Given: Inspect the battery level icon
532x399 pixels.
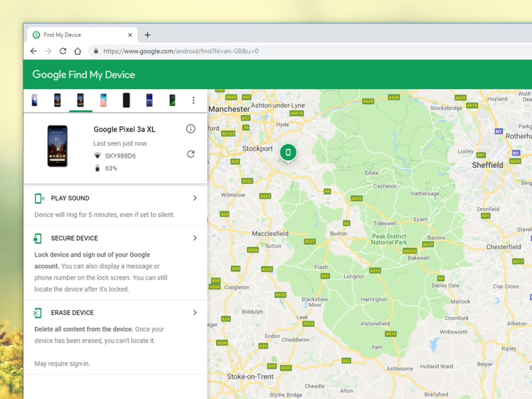Looking at the screenshot, I should [x=97, y=168].
